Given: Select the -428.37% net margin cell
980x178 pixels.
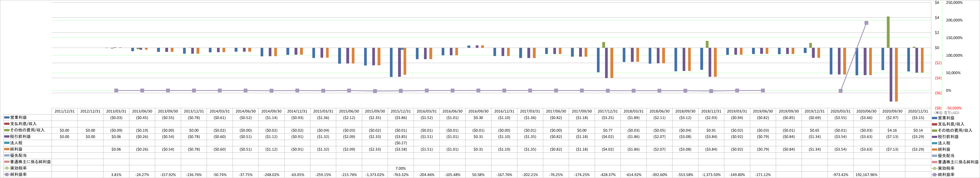Looking at the screenshot, I should click(x=608, y=175).
